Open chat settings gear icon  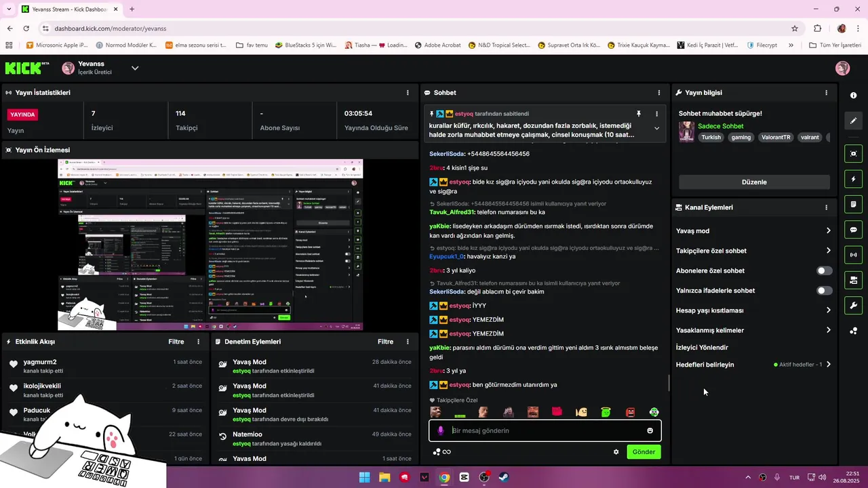tap(616, 452)
